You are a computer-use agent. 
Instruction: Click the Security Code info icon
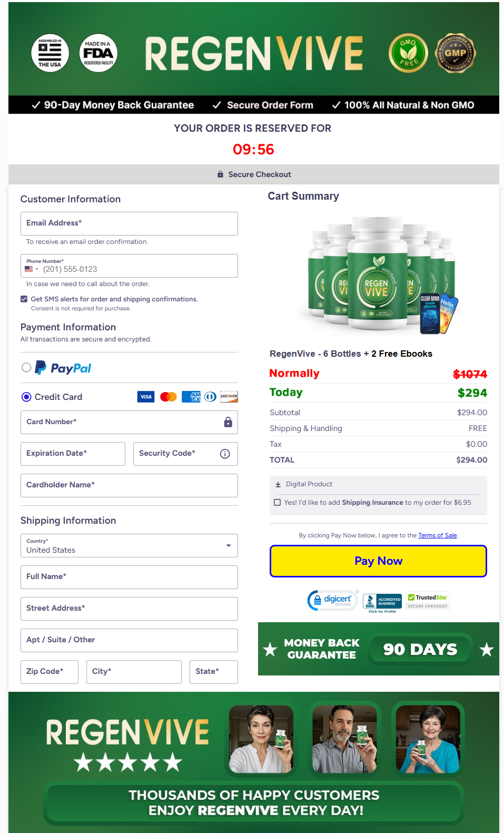point(225,454)
